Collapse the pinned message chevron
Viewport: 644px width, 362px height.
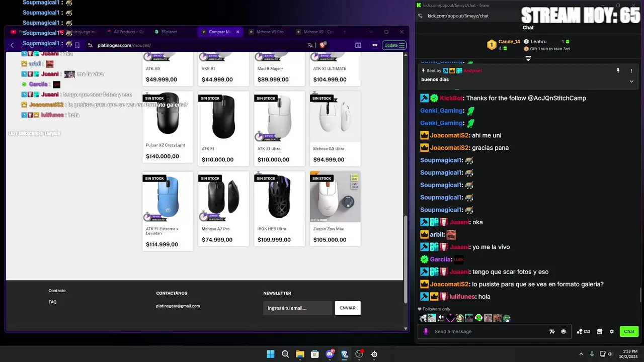[x=631, y=81]
